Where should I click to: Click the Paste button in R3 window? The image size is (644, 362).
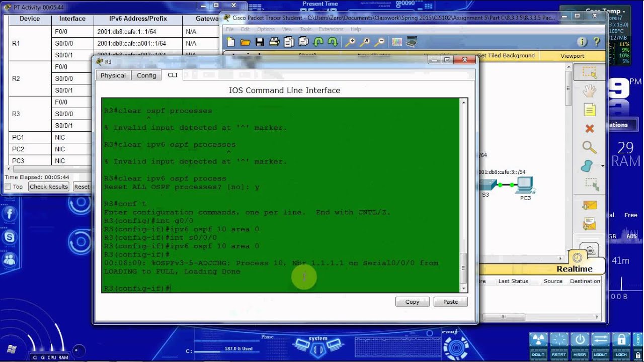450,302
